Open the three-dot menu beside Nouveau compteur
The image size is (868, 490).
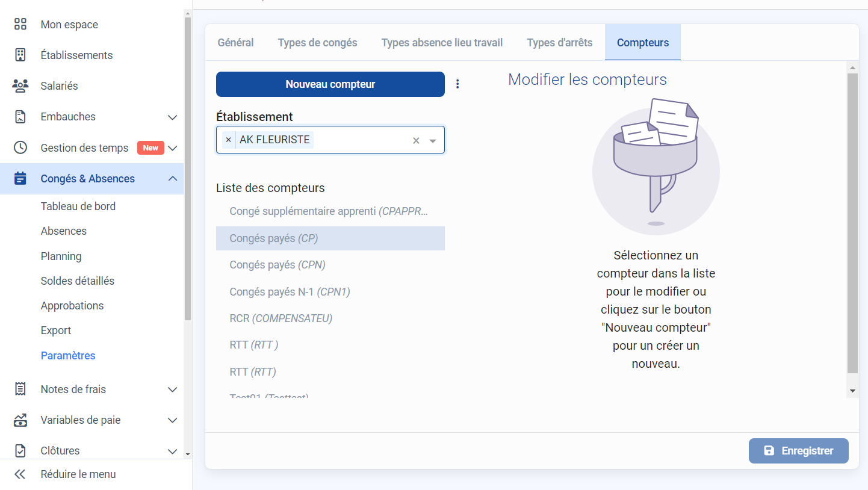[457, 84]
